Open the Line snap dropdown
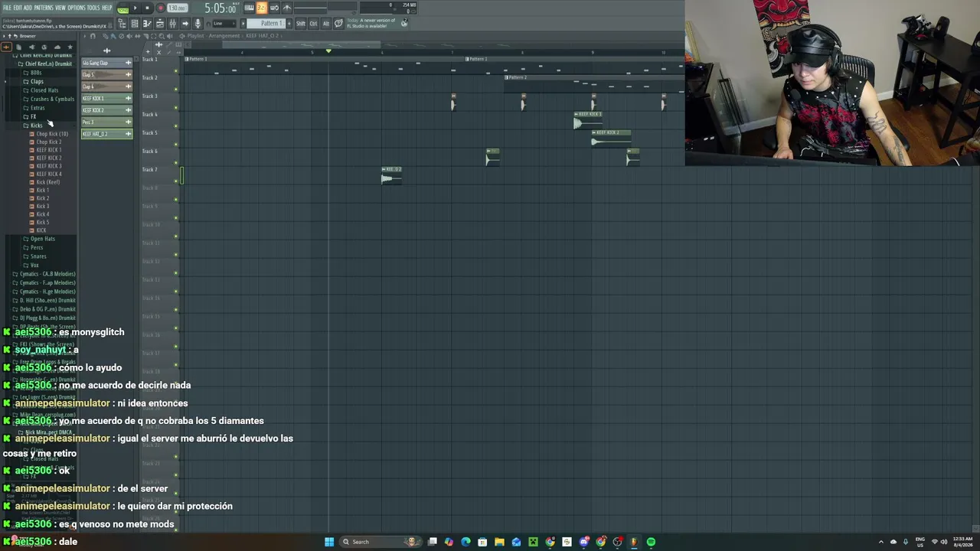The width and height of the screenshot is (980, 551). click(224, 24)
